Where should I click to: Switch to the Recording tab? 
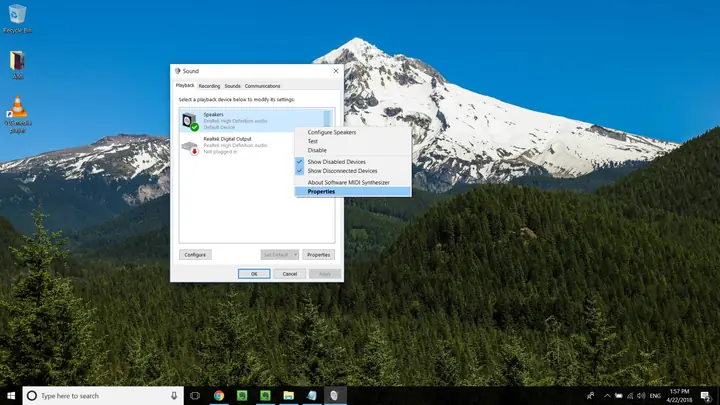tap(209, 86)
